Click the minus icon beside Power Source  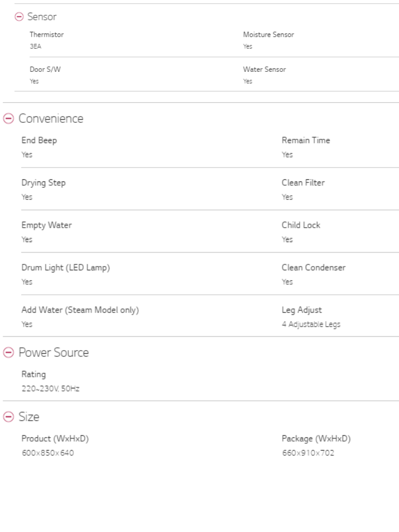[9, 353]
